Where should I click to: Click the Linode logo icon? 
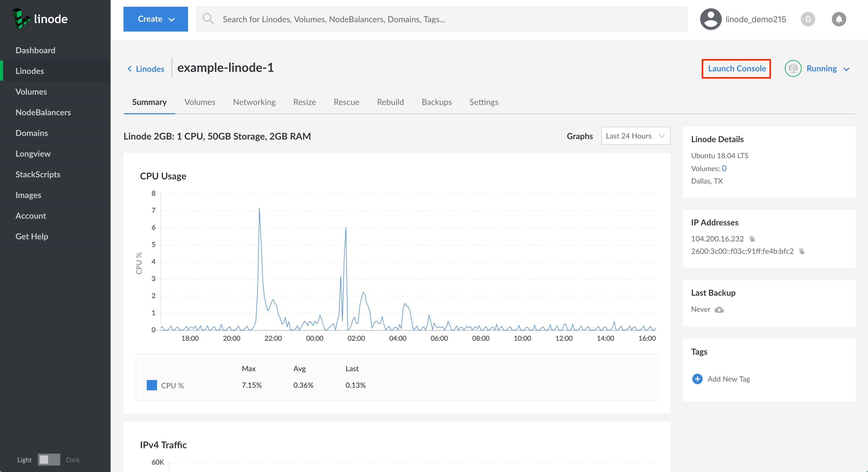[x=21, y=19]
